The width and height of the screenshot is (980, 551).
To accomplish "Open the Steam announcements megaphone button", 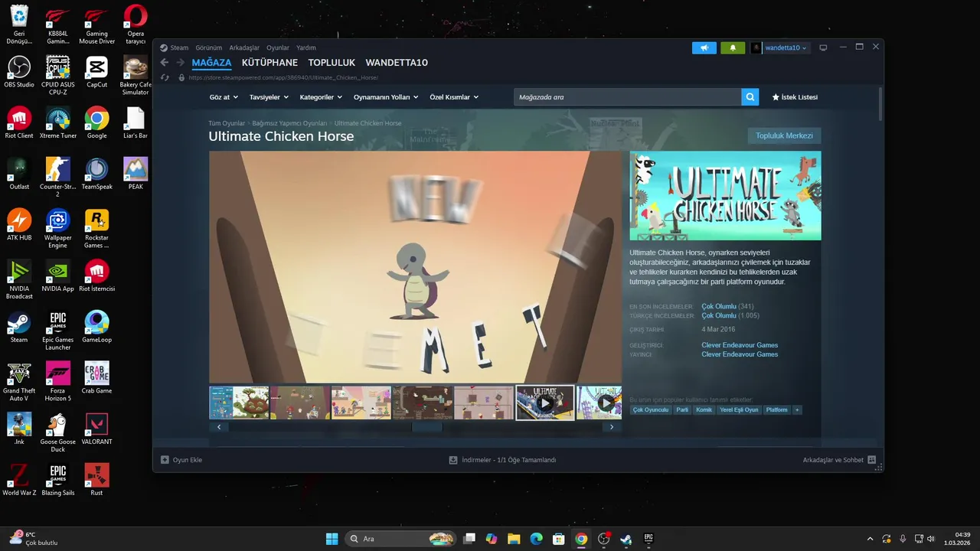I will tap(704, 47).
